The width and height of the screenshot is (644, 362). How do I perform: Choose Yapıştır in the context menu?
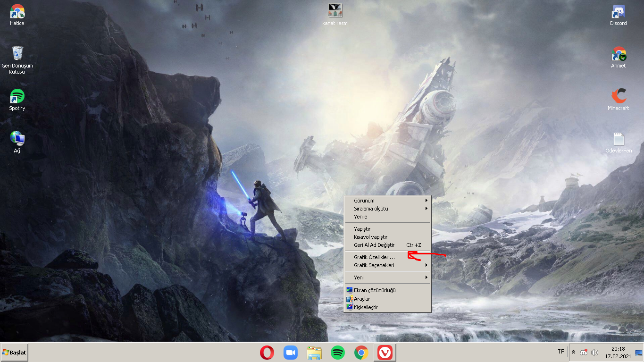388,229
